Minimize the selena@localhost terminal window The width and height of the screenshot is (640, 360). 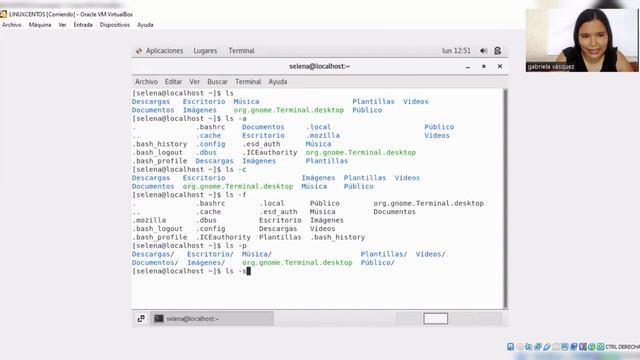[x=468, y=67]
